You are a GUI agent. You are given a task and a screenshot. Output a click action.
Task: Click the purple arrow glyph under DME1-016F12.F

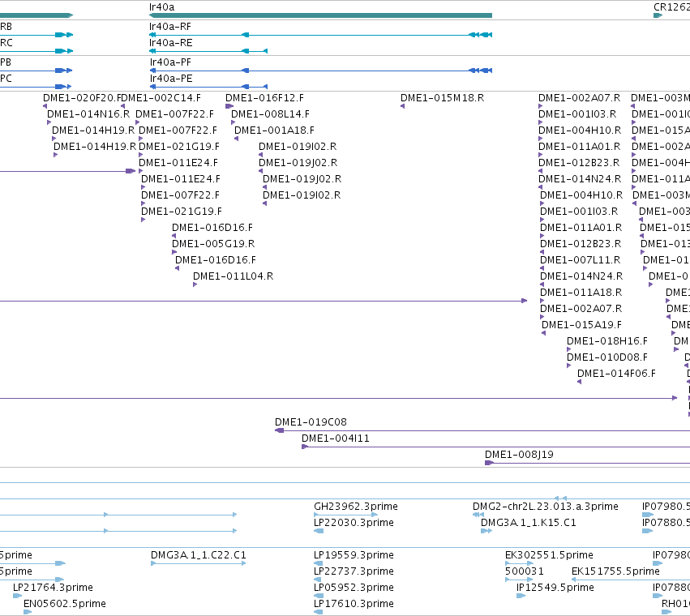click(x=229, y=106)
